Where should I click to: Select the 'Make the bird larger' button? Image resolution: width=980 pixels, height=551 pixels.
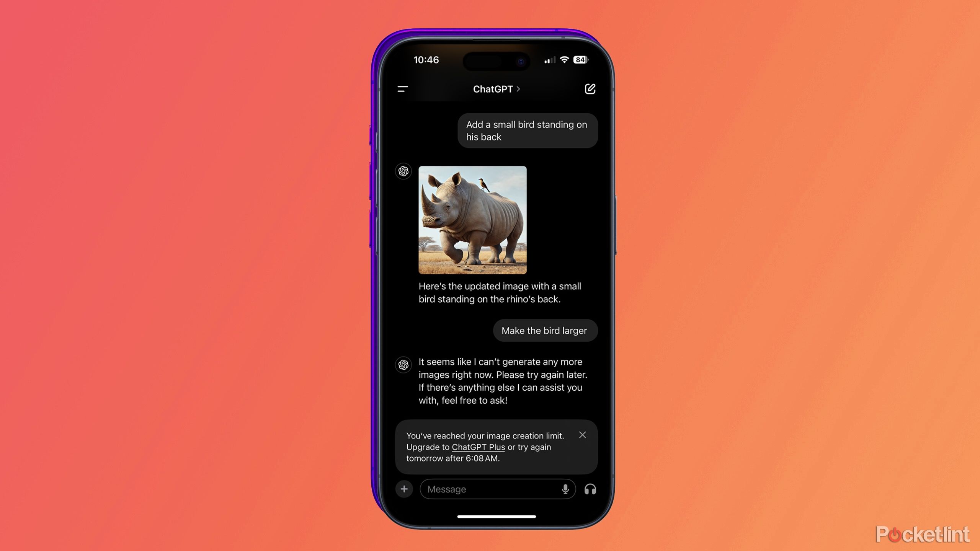[544, 330]
